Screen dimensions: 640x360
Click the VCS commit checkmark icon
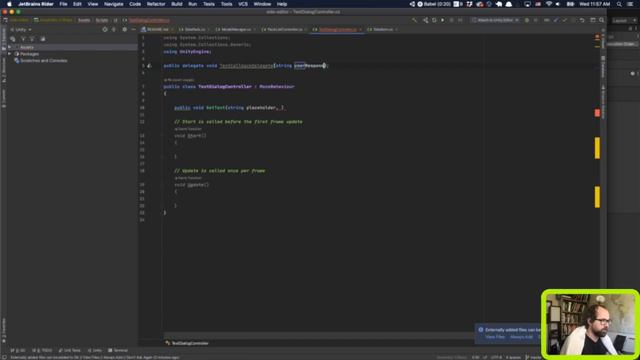pyautogui.click(x=564, y=20)
